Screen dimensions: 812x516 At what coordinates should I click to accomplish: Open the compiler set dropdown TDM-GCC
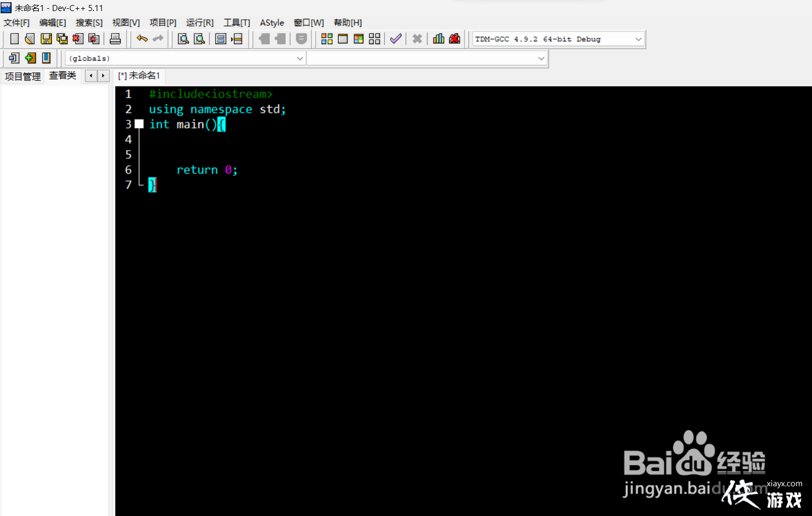point(558,39)
